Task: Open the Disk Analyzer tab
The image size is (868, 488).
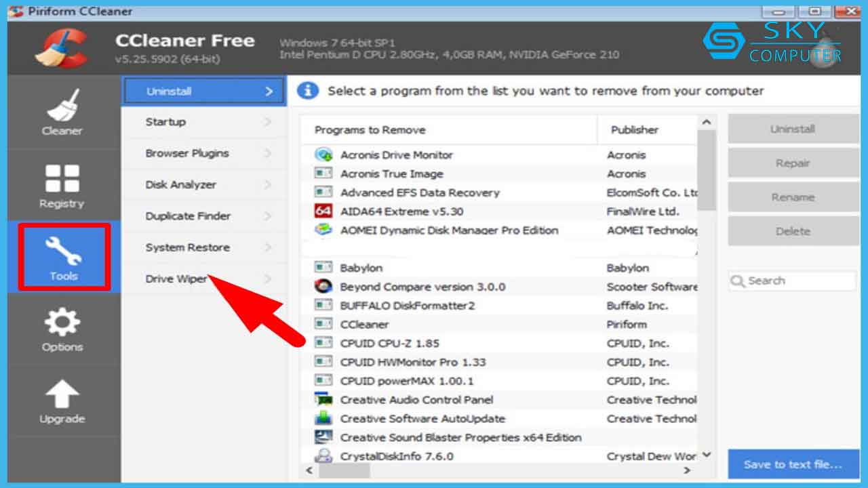Action: (204, 184)
